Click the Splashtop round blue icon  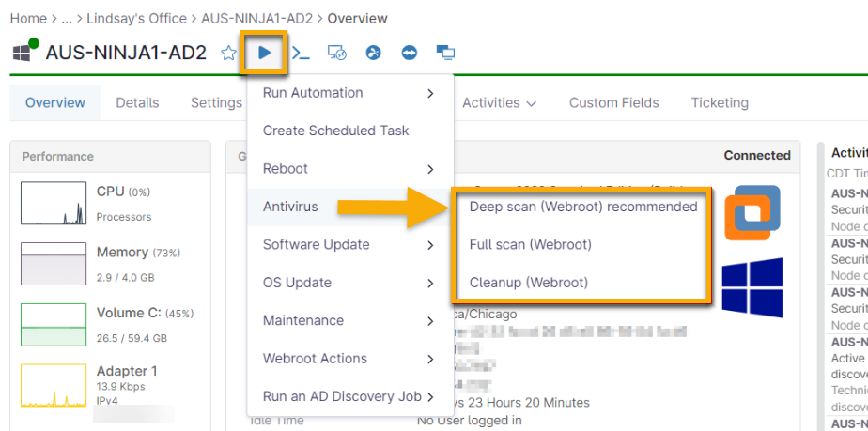(373, 54)
